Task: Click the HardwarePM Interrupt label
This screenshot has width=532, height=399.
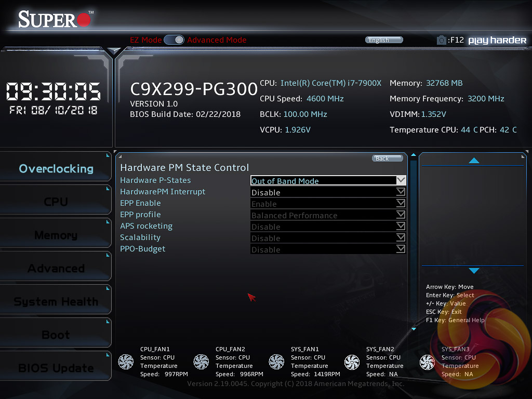Action: click(163, 192)
